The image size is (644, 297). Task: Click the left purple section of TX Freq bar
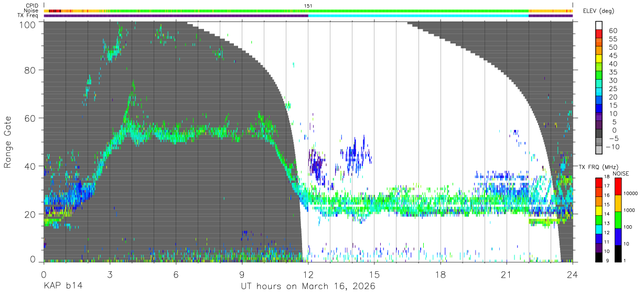click(x=176, y=16)
